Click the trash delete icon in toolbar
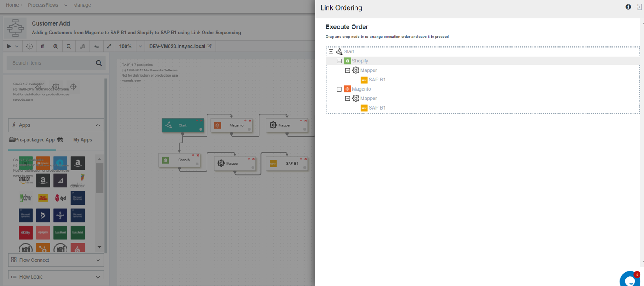 [x=43, y=46]
